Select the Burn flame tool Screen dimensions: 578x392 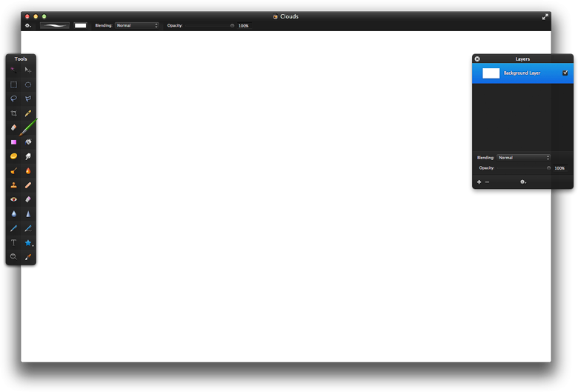[x=28, y=170]
